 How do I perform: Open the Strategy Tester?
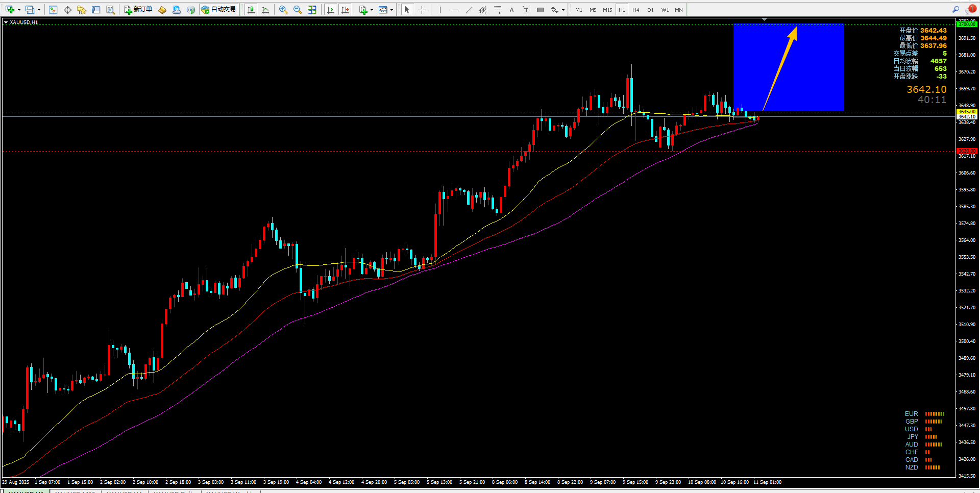point(110,10)
